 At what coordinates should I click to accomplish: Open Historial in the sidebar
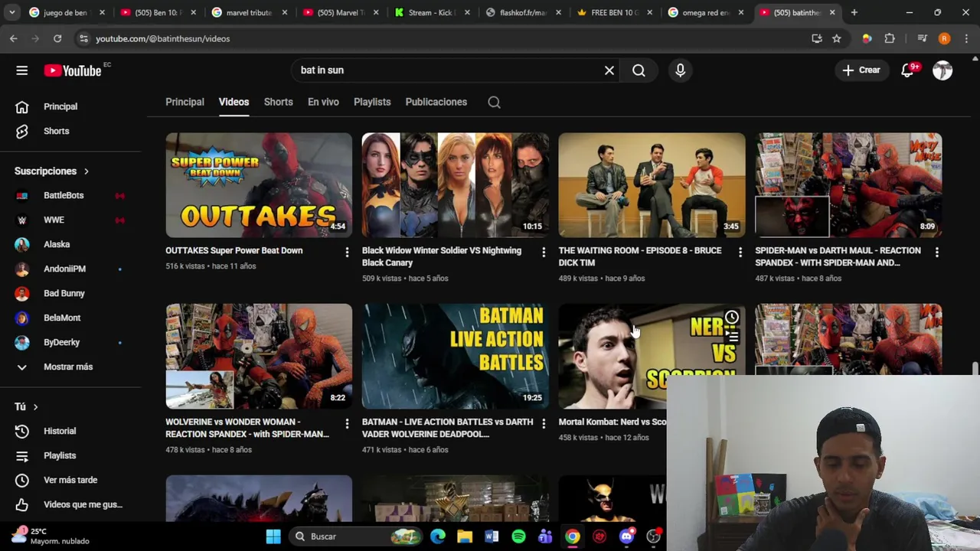point(60,431)
